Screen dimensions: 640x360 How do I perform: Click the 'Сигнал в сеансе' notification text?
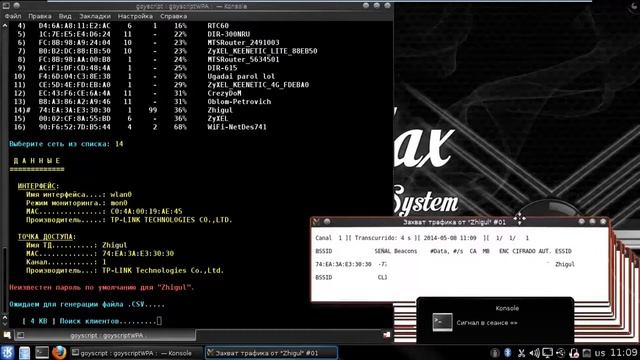pyautogui.click(x=487, y=323)
